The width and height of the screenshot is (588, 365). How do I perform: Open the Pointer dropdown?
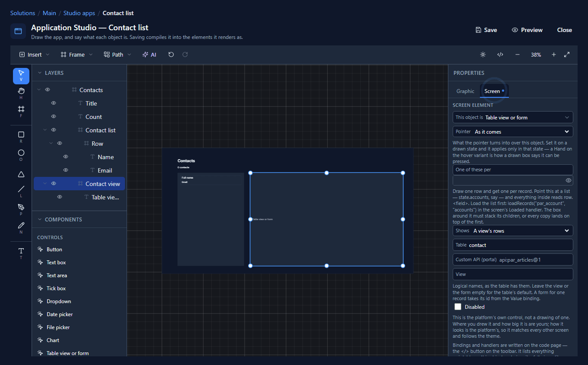point(513,131)
